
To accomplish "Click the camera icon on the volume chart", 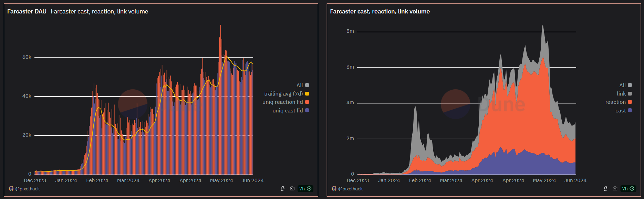I will point(615,189).
